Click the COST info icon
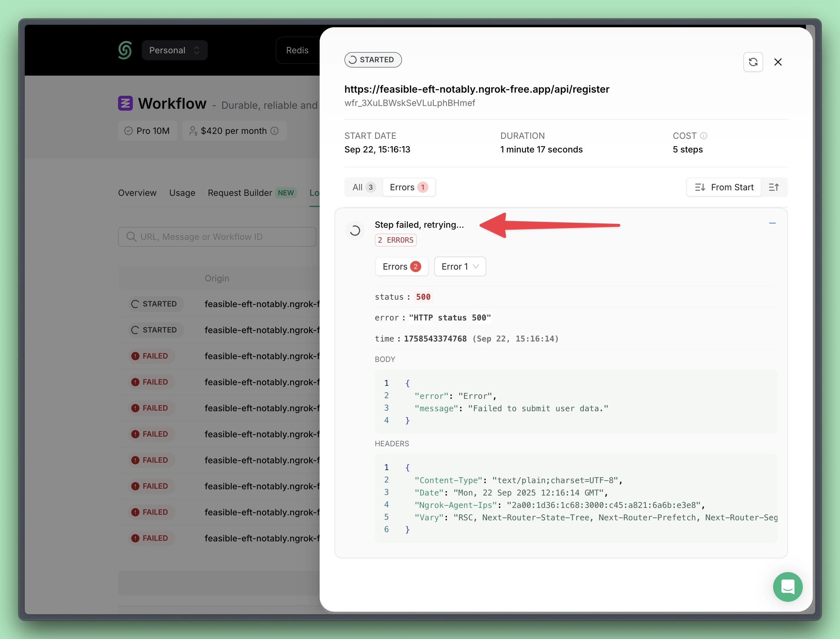The image size is (840, 639). coord(703,136)
